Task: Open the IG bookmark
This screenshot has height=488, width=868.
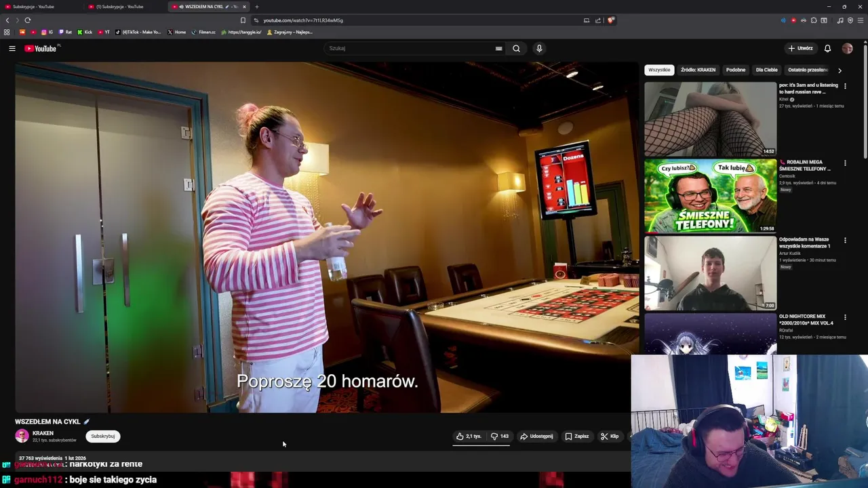Action: (x=47, y=32)
